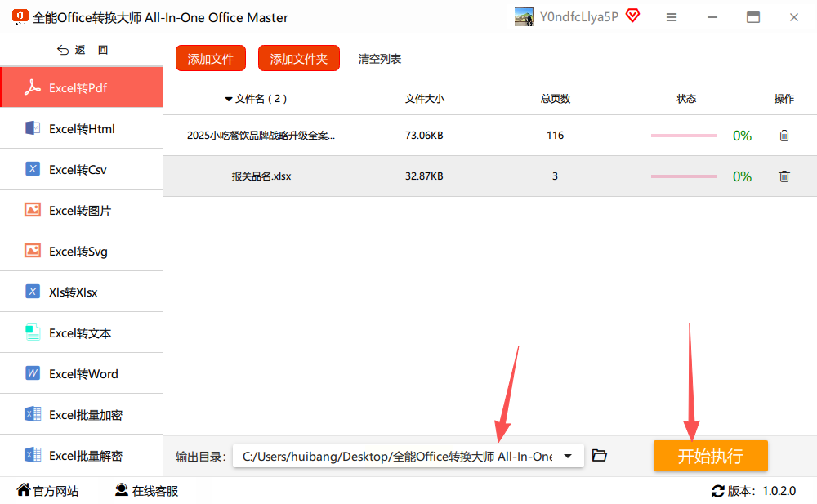Screen dimensions: 817x504
Task: Click the refresh icon beside 版本
Action: pyautogui.click(x=718, y=490)
